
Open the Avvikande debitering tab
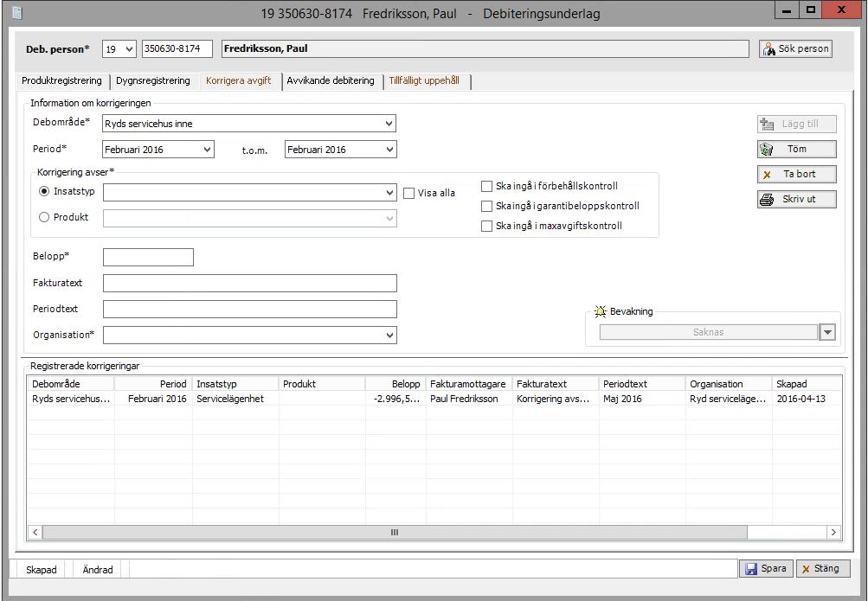click(x=331, y=80)
